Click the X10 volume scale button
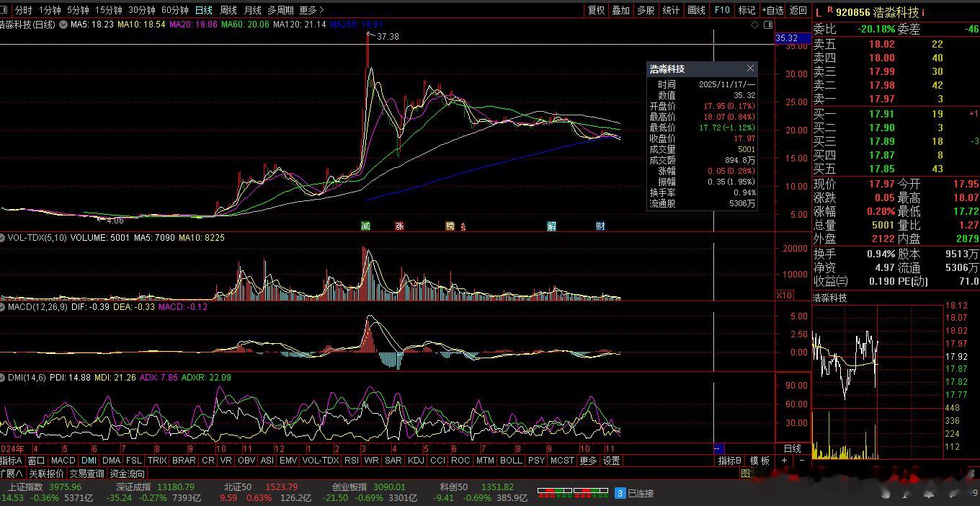This screenshot has width=980, height=506. coord(784,295)
